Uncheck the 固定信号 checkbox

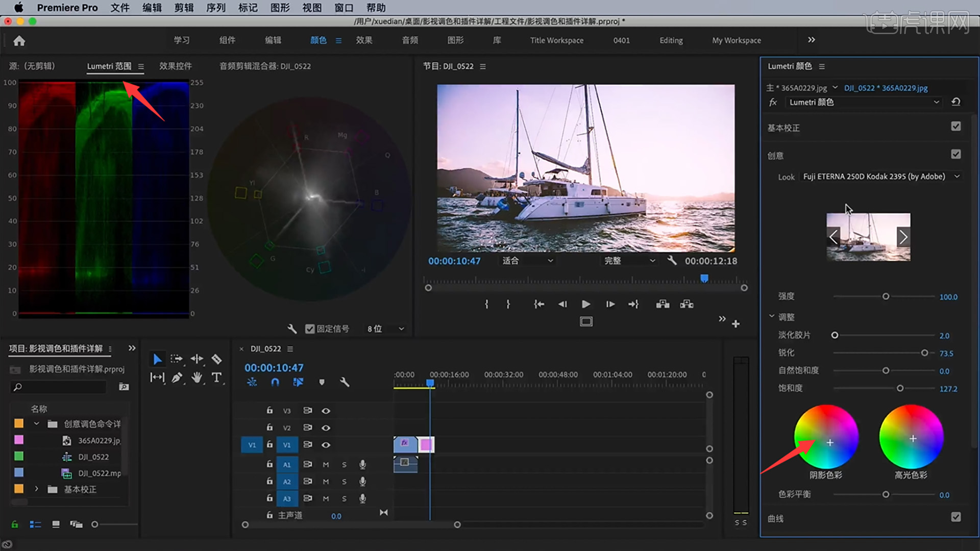(x=310, y=329)
